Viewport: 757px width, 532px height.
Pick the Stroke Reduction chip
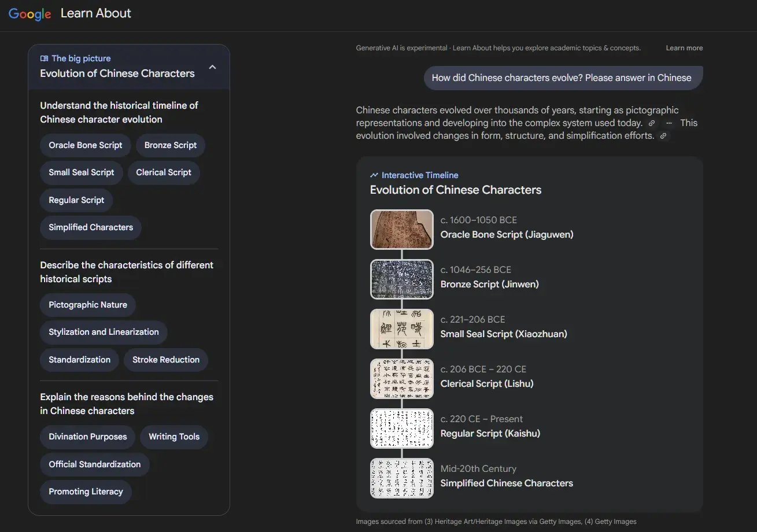click(x=166, y=360)
